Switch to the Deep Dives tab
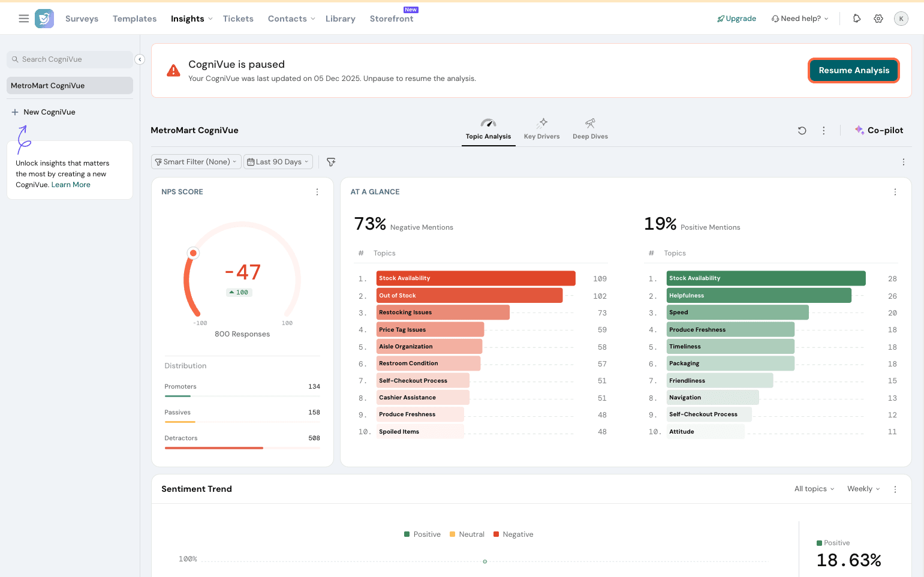 590,129
